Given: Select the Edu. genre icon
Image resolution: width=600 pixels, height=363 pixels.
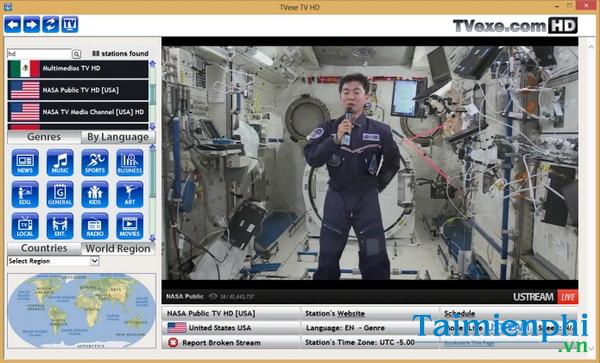Looking at the screenshot, I should click(x=25, y=194).
